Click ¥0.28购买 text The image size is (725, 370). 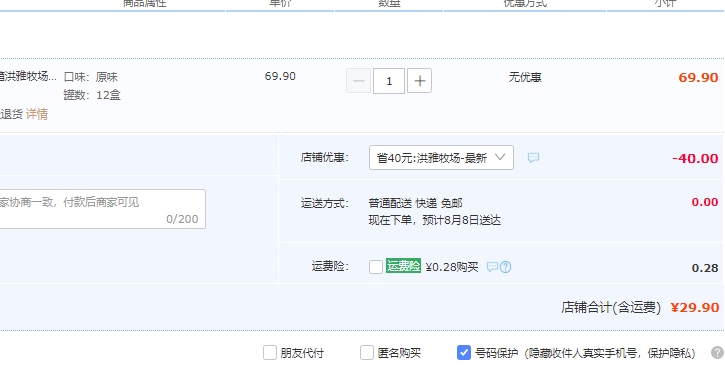click(x=452, y=267)
